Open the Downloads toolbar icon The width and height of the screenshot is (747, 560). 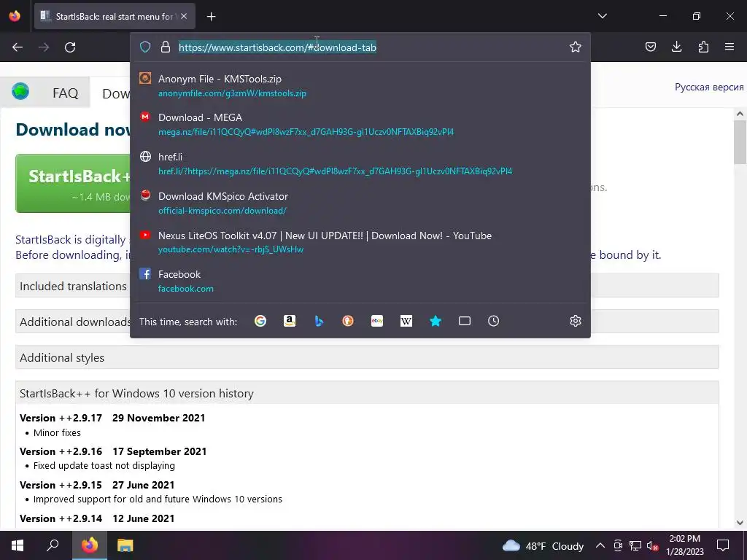coord(676,47)
